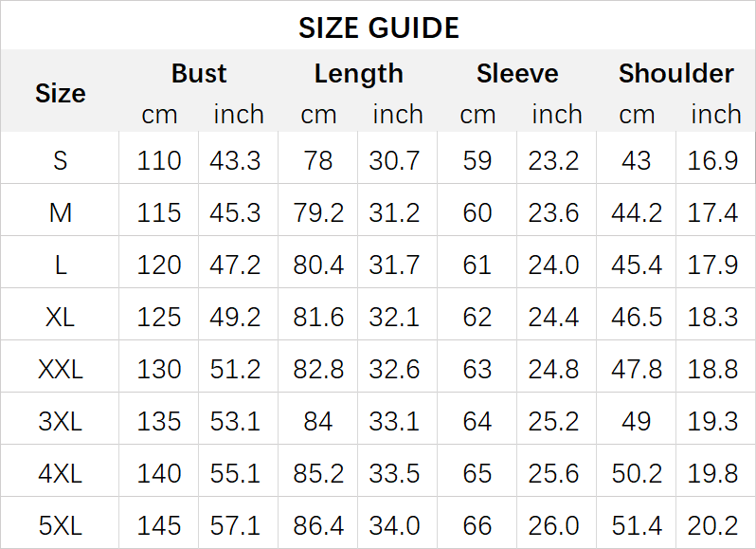
Task: Click the SIZE GUIDE title
Action: pyautogui.click(x=378, y=27)
